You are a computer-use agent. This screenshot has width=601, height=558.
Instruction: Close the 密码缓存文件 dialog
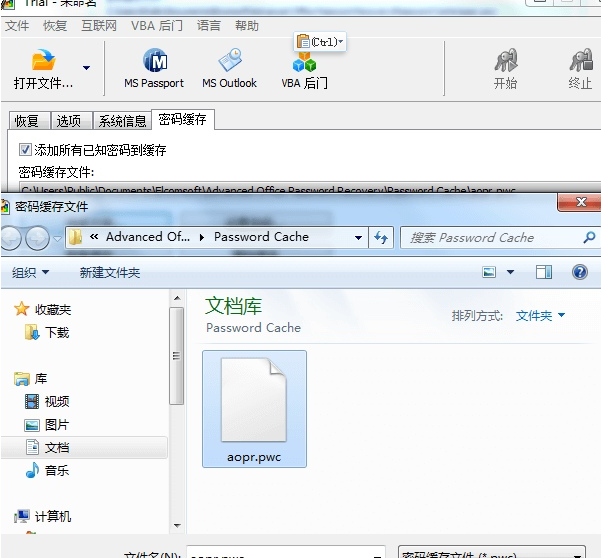(x=580, y=202)
